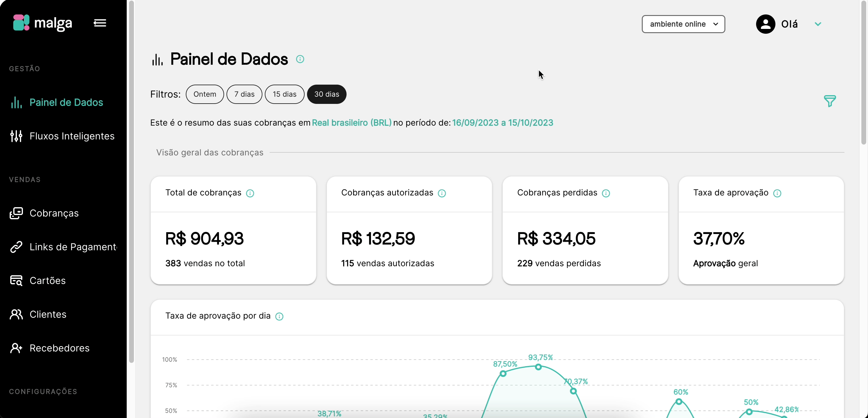Click the info icon next to Cobranças autorizadas
This screenshot has width=868, height=418.
(442, 193)
